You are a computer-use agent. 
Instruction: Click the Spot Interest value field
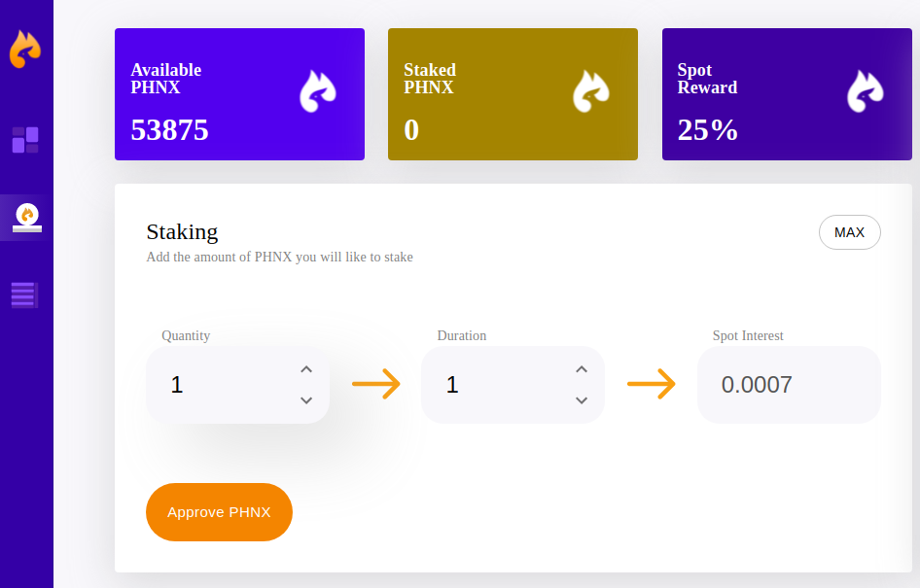[788, 385]
